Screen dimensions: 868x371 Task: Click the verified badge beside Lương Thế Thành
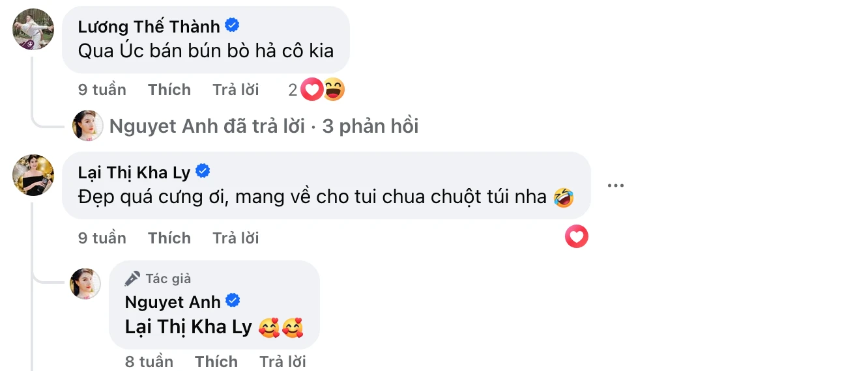click(232, 25)
